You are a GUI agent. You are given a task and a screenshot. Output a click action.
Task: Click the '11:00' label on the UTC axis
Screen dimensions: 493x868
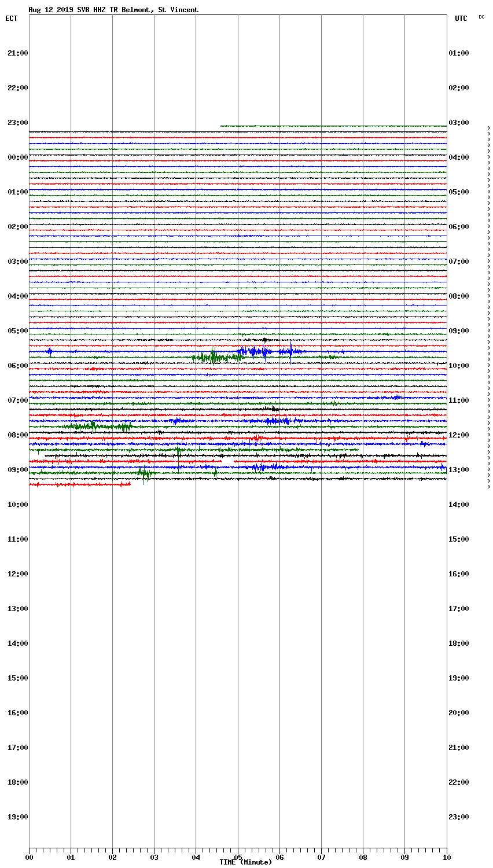pyautogui.click(x=459, y=400)
